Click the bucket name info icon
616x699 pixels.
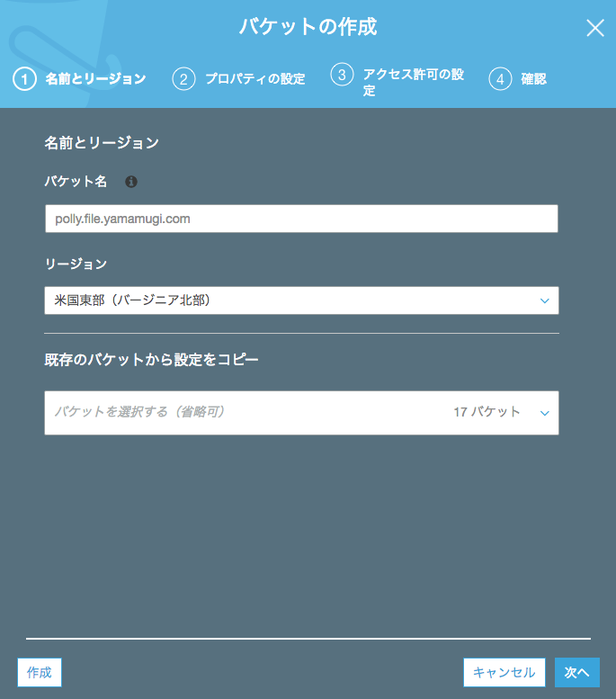[x=131, y=182]
